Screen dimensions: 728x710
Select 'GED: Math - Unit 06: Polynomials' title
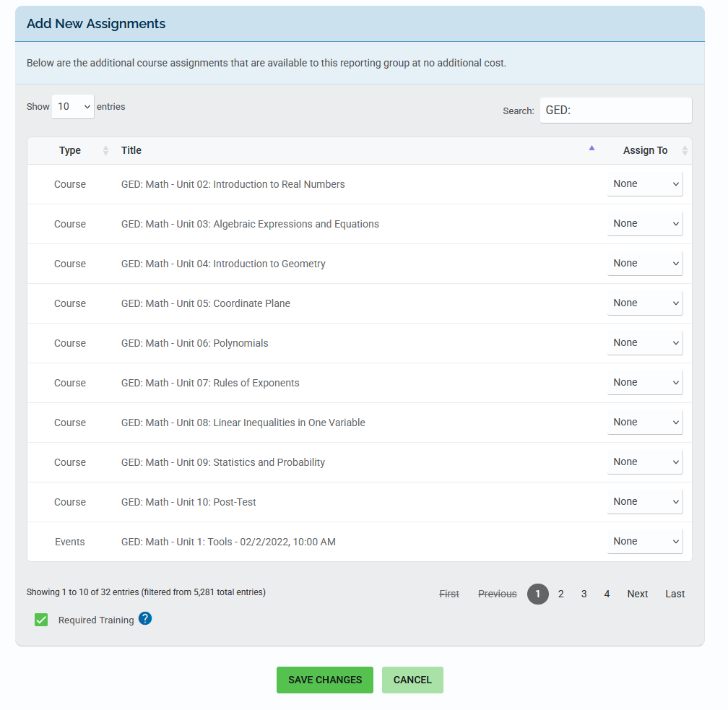[x=194, y=343]
